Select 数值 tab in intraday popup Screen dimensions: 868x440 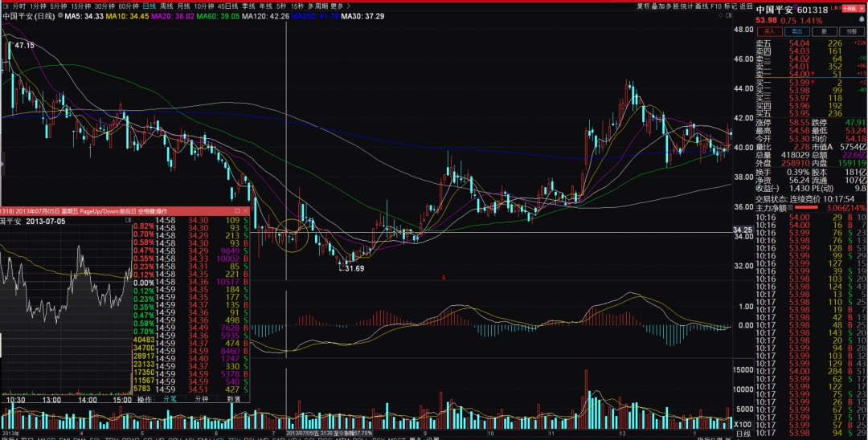[234, 398]
